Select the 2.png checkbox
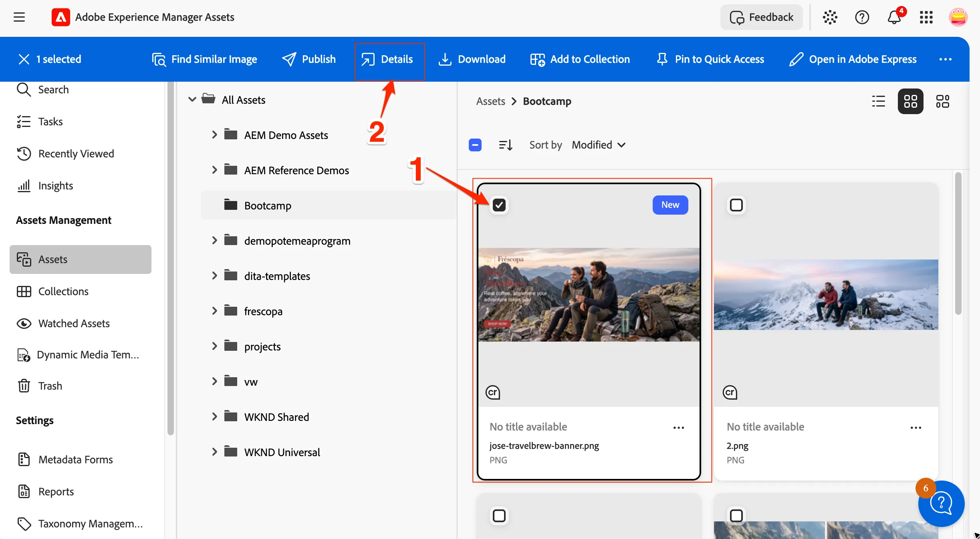 736,205
